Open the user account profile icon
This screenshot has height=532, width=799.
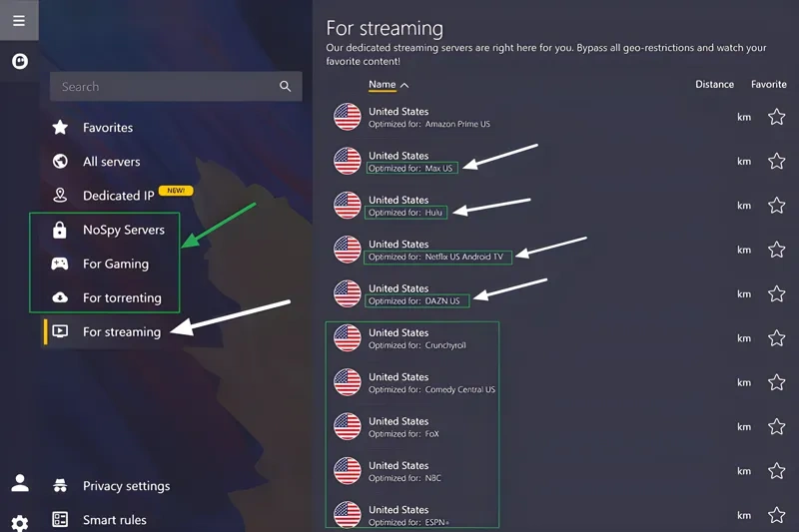pyautogui.click(x=19, y=483)
